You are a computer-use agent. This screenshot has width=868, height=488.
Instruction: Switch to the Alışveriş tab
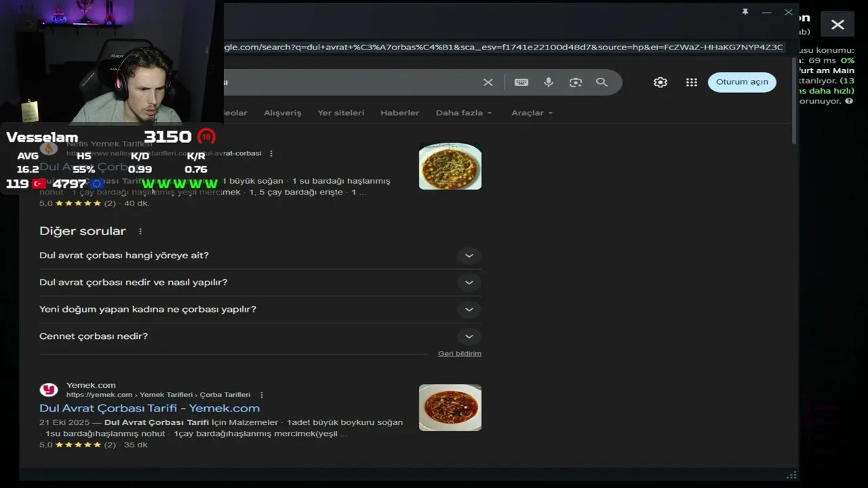point(282,113)
